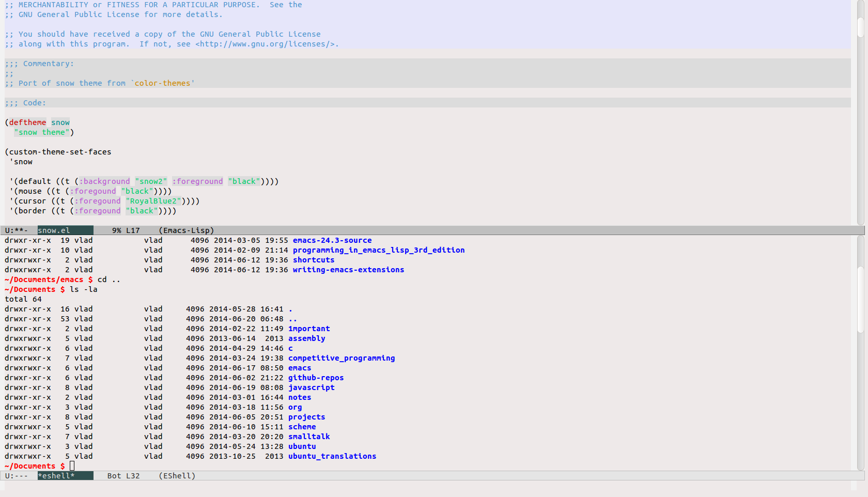Screen dimensions: 868x497
Task: Click the 'total 64' output line
Action: coord(23,299)
